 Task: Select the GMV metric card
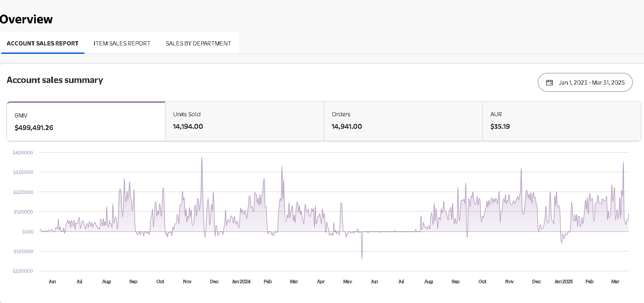click(86, 121)
